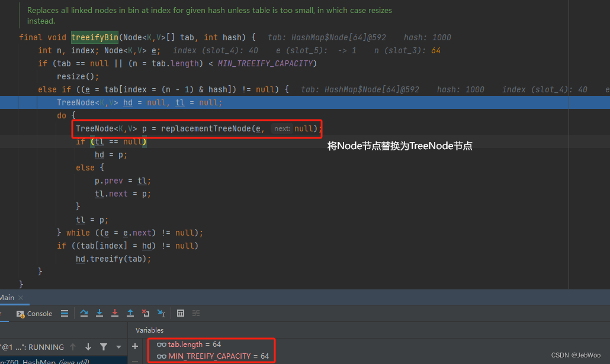Image resolution: width=610 pixels, height=364 pixels.
Task: Click the Console tab run icon
Action: (x=20, y=313)
